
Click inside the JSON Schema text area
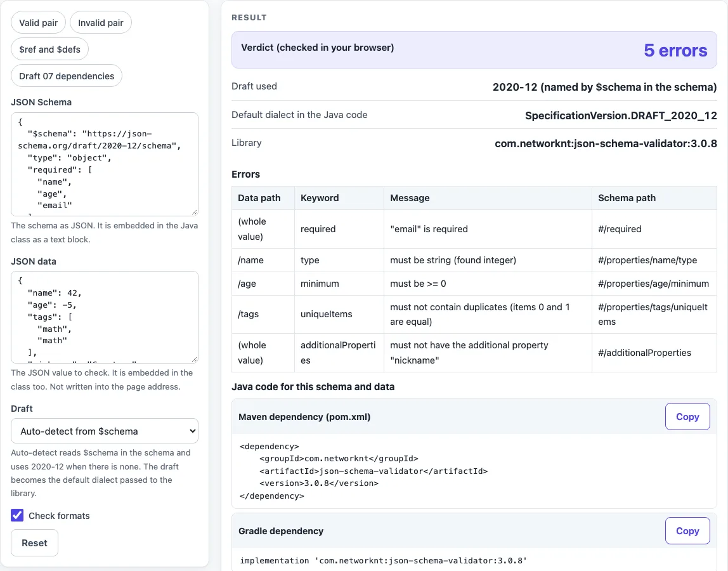(x=105, y=164)
